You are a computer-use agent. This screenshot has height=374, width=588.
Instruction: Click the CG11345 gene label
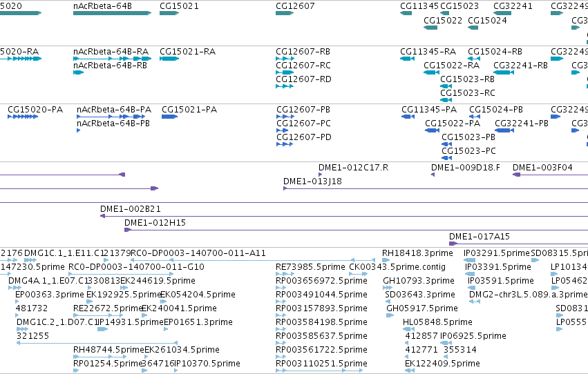(x=419, y=6)
